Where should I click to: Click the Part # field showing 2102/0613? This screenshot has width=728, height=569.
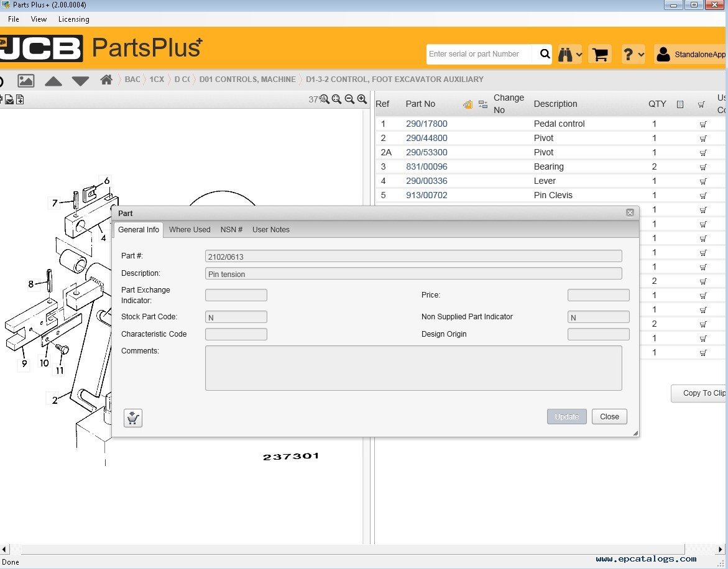click(x=413, y=257)
